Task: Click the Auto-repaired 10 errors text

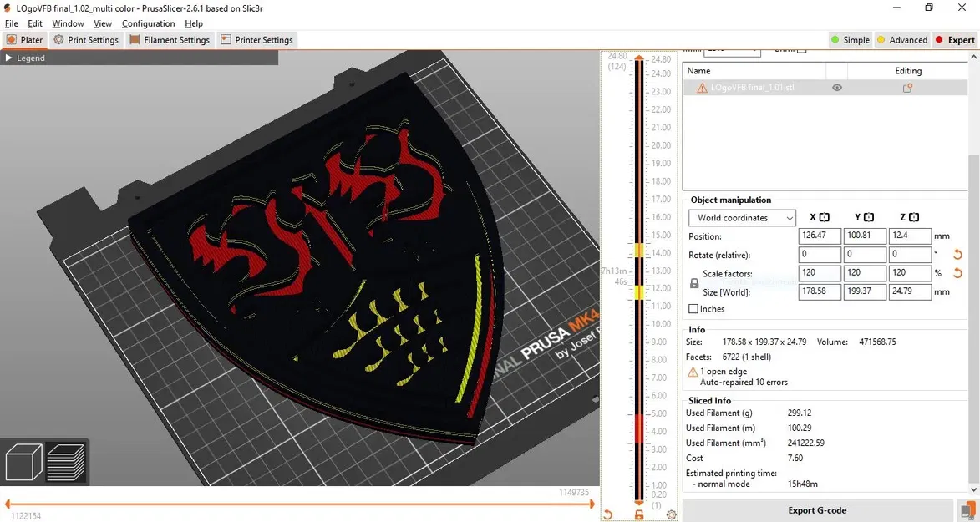Action: 744,382
